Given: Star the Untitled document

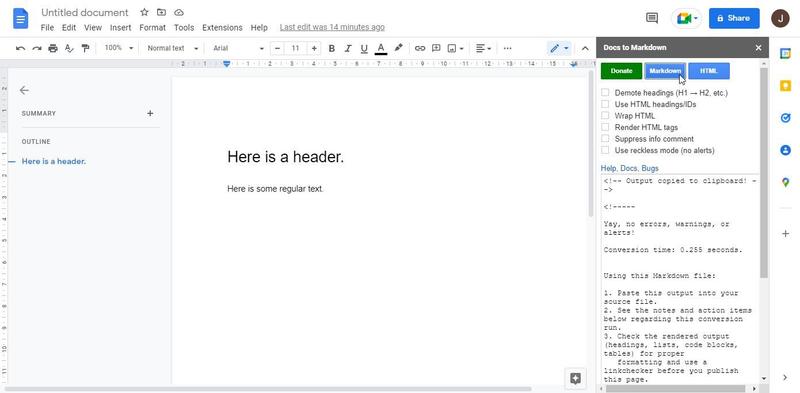Looking at the screenshot, I should point(144,12).
